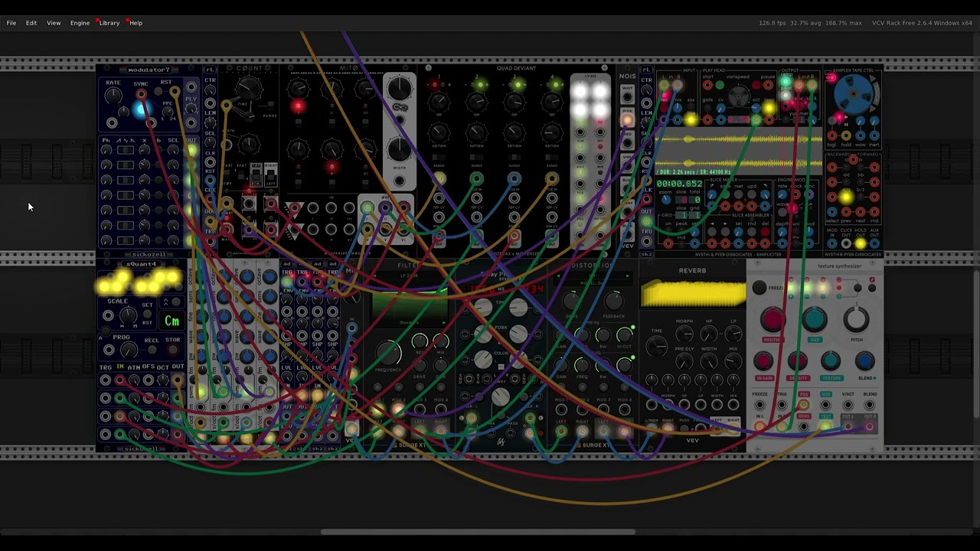The height and width of the screenshot is (551, 980).
Task: Click the large TIME knob on COUNT
Action: tap(249, 87)
